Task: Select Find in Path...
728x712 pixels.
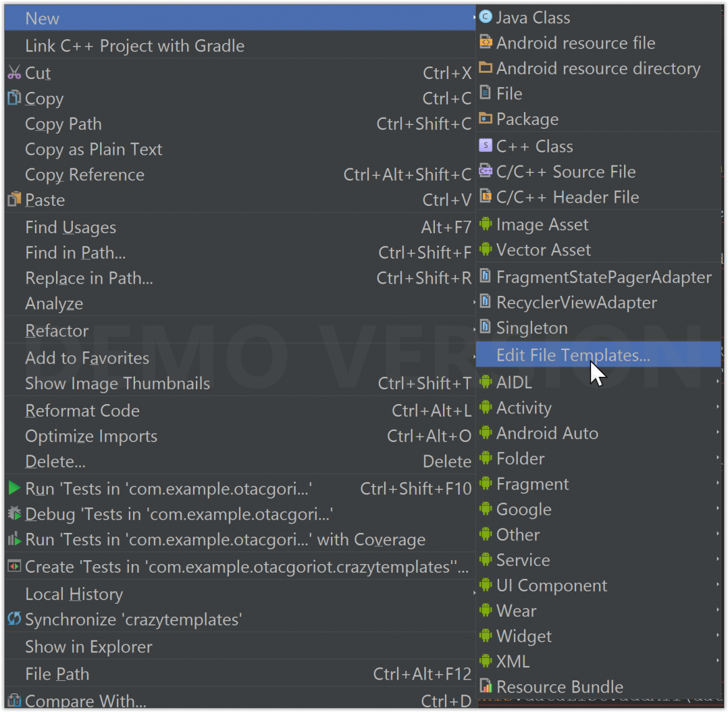Action: point(240,252)
